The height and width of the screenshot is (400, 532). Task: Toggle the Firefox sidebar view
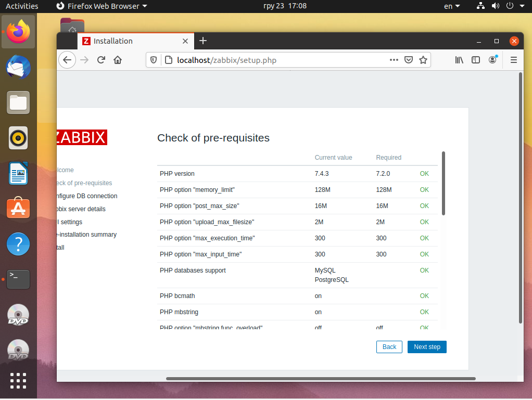[x=476, y=60]
